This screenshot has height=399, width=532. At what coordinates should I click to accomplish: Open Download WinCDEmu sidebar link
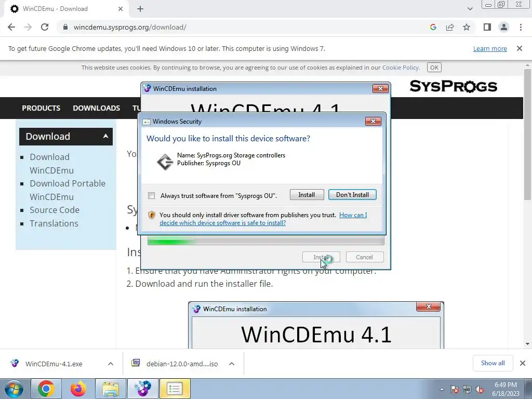point(51,164)
